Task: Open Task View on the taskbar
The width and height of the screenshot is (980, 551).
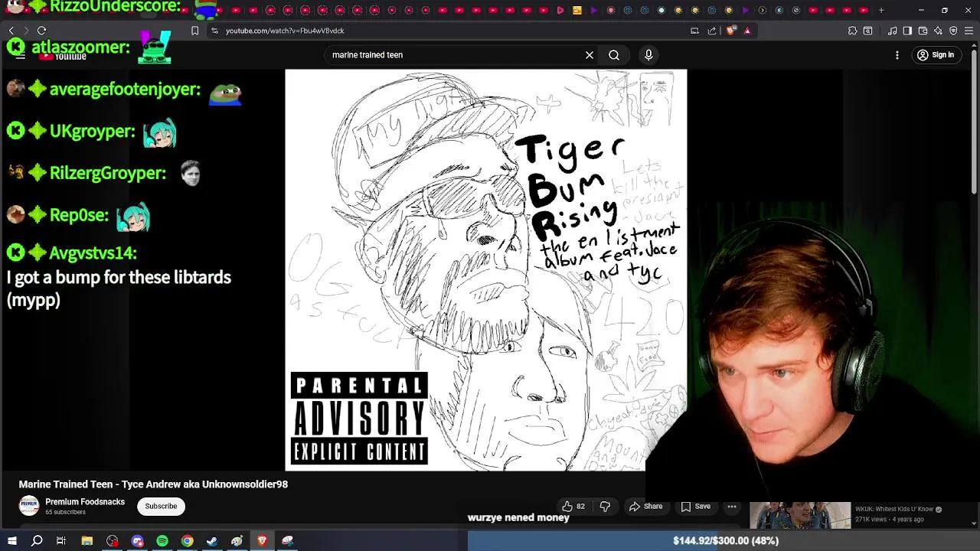Action: pos(61,541)
